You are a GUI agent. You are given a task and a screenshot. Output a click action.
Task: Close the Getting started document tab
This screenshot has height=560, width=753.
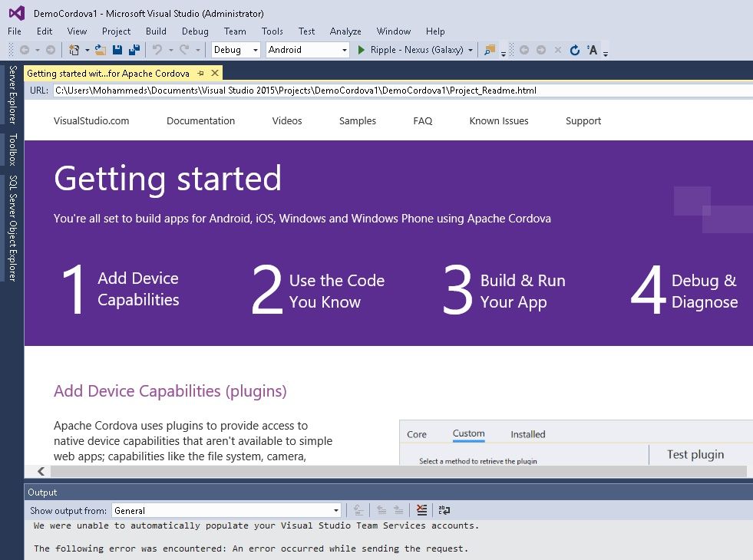click(x=216, y=74)
